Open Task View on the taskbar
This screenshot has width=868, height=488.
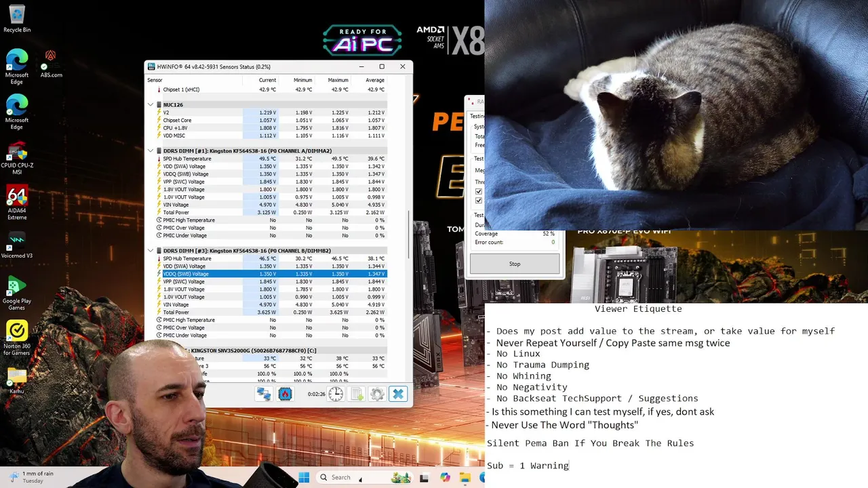tap(424, 477)
